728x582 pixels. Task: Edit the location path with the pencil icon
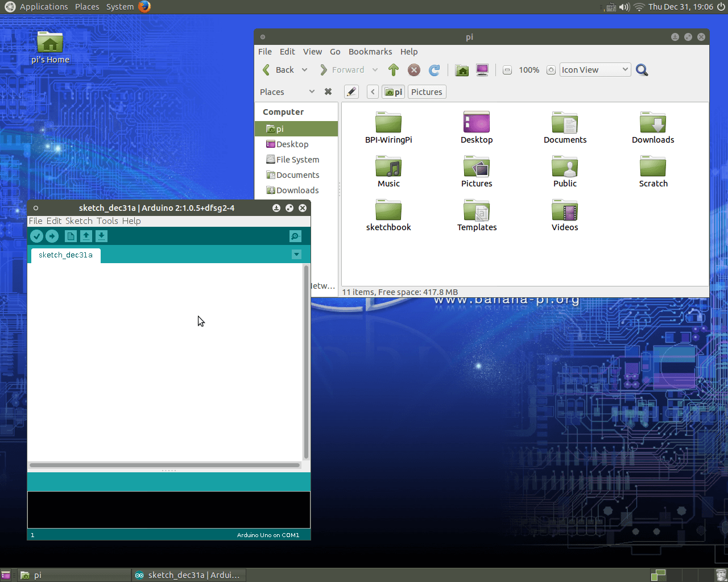(x=351, y=92)
